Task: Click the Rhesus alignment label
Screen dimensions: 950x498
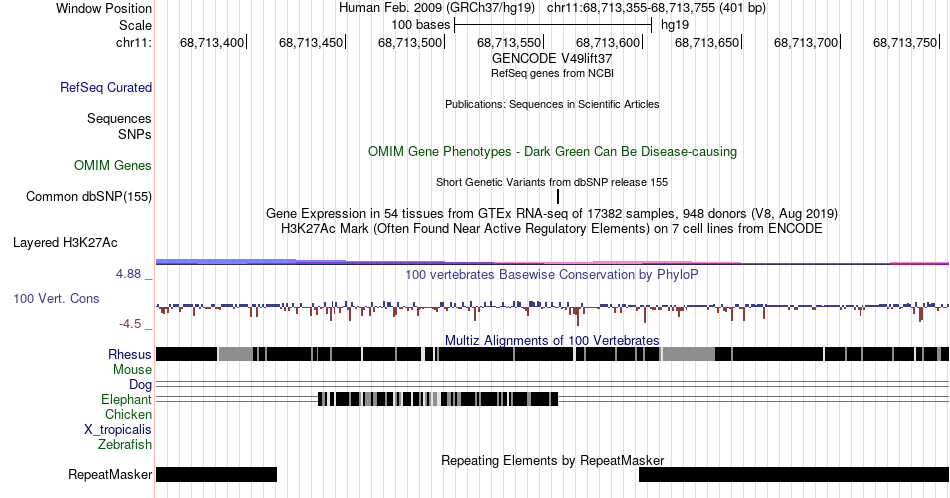Action: (129, 354)
